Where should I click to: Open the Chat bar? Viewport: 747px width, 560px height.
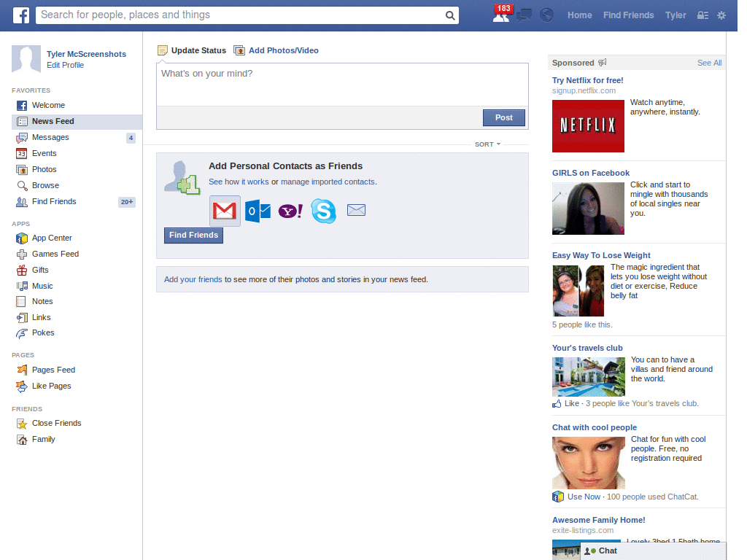click(x=653, y=551)
